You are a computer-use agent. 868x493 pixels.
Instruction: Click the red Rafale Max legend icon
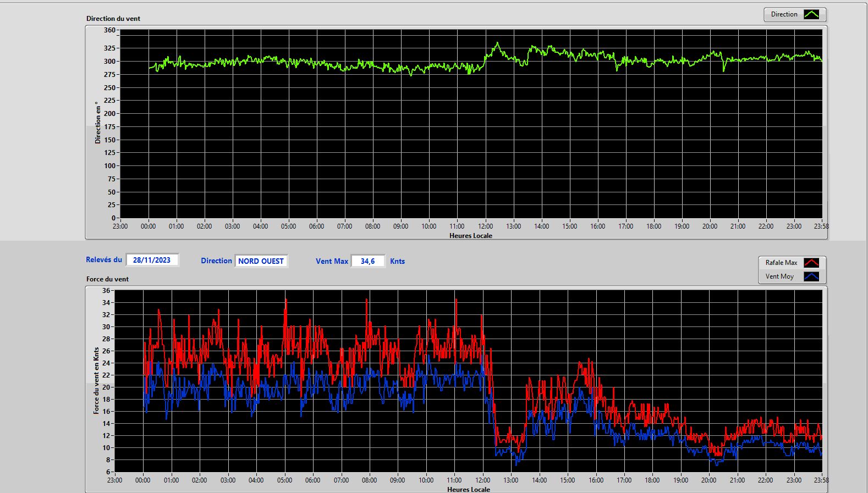[811, 263]
